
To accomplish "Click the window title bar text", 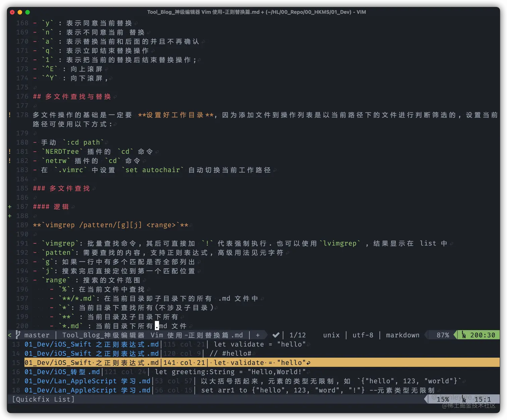I will [x=257, y=12].
